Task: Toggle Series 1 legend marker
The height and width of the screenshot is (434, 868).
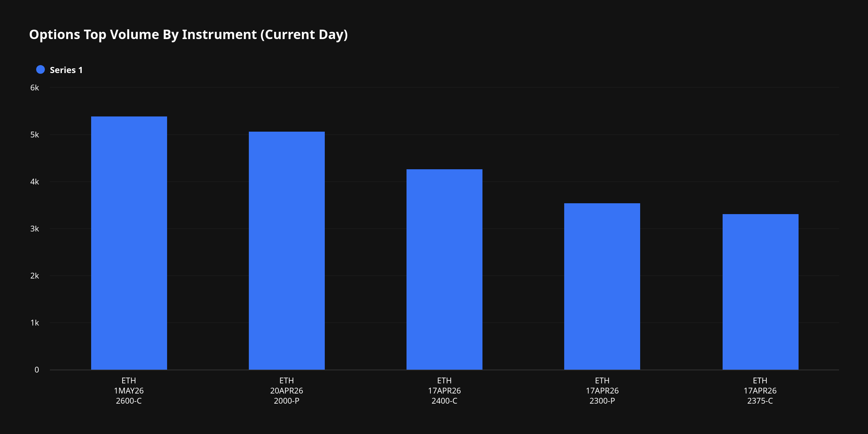Action: click(x=41, y=70)
